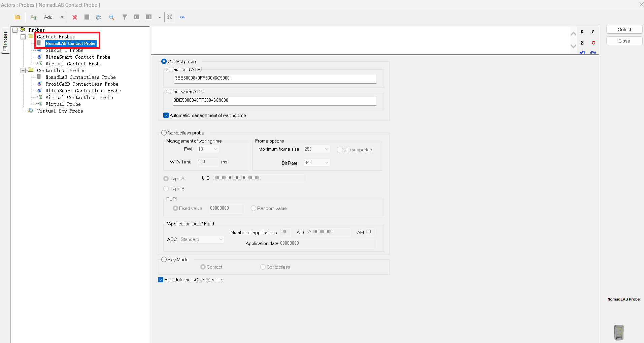
Task: Select the Probes vertical side tab
Action: pos(5,41)
